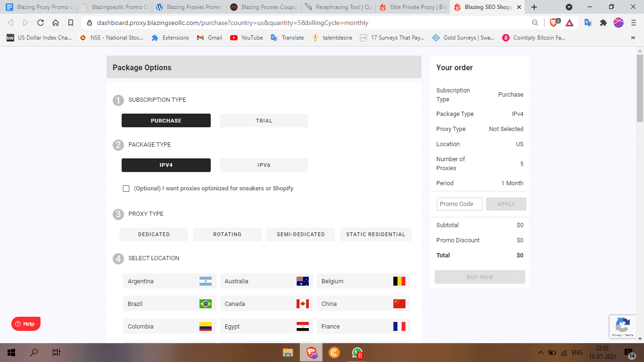Screen dimensions: 644x362
Task: Select the IPV6 package type
Action: point(264,165)
